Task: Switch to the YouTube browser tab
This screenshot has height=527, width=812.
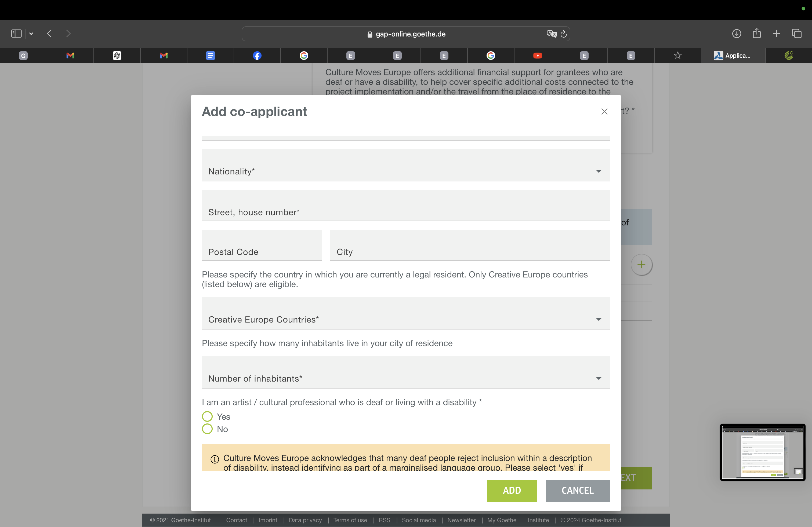Action: 537,56
